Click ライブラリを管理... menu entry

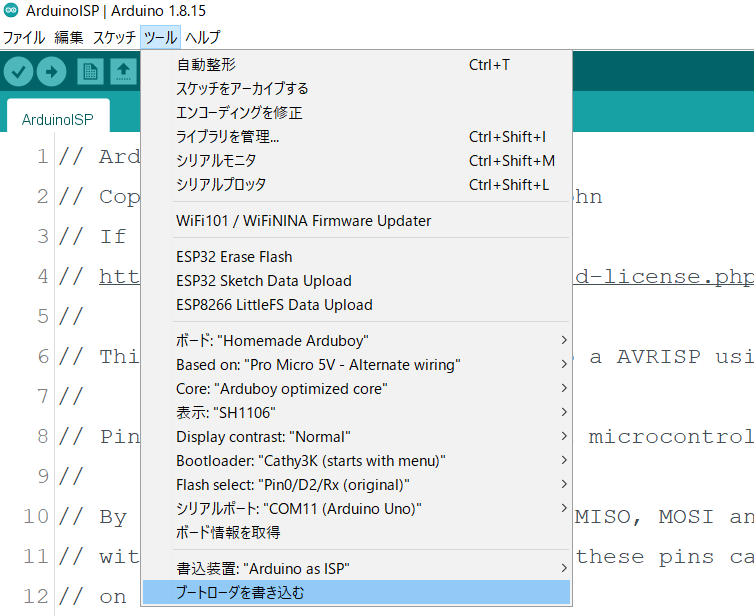click(x=227, y=137)
